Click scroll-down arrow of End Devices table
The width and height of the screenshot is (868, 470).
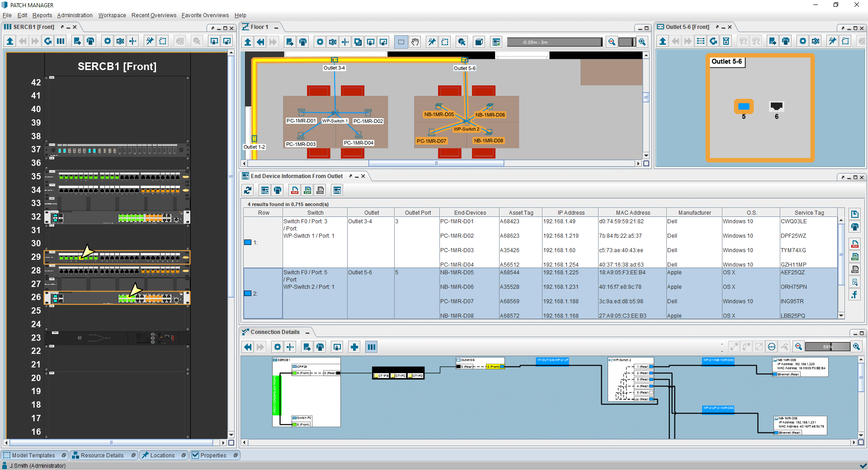(841, 315)
